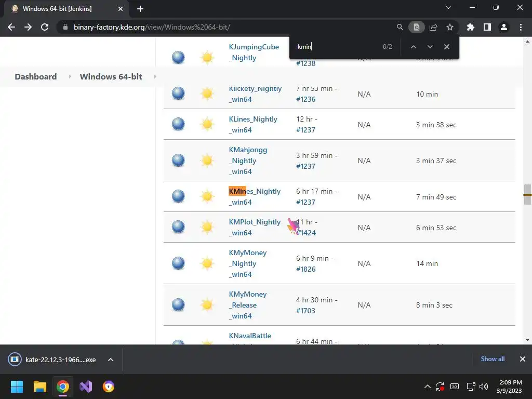Expand the Dashboard breadcrumb arrow
The width and height of the screenshot is (532, 399).
point(70,77)
